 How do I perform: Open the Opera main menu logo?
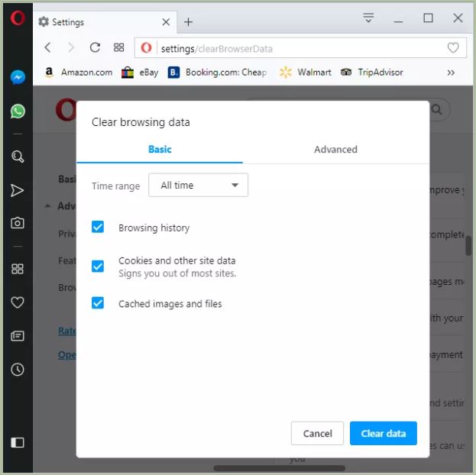click(17, 18)
